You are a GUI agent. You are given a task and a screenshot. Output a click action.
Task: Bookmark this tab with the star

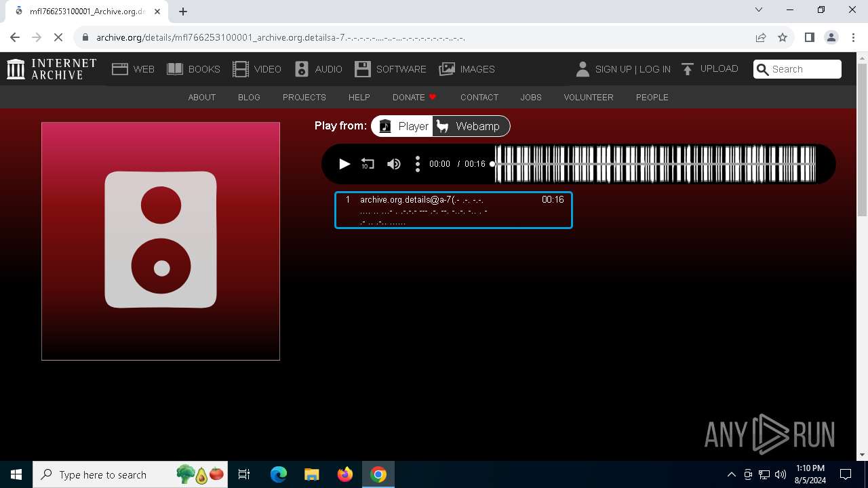click(783, 37)
